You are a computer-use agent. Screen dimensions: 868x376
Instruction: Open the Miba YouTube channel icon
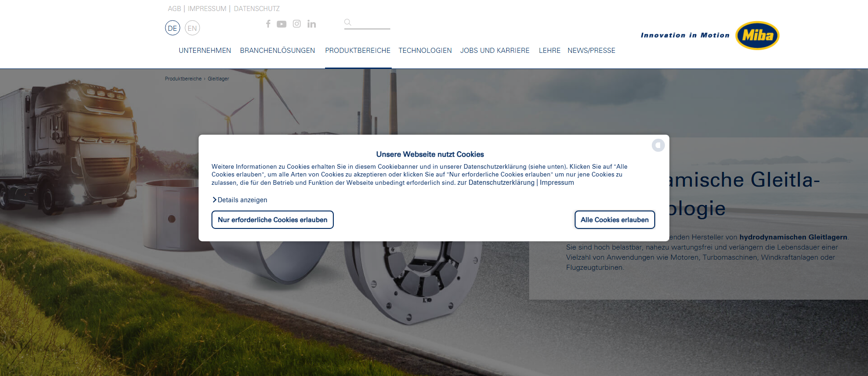[x=281, y=24]
